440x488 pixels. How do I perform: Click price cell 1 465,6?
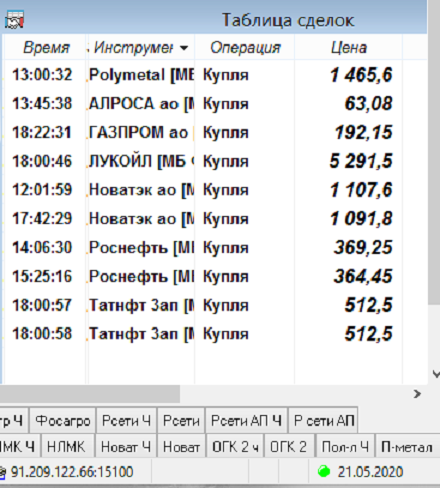coord(361,75)
